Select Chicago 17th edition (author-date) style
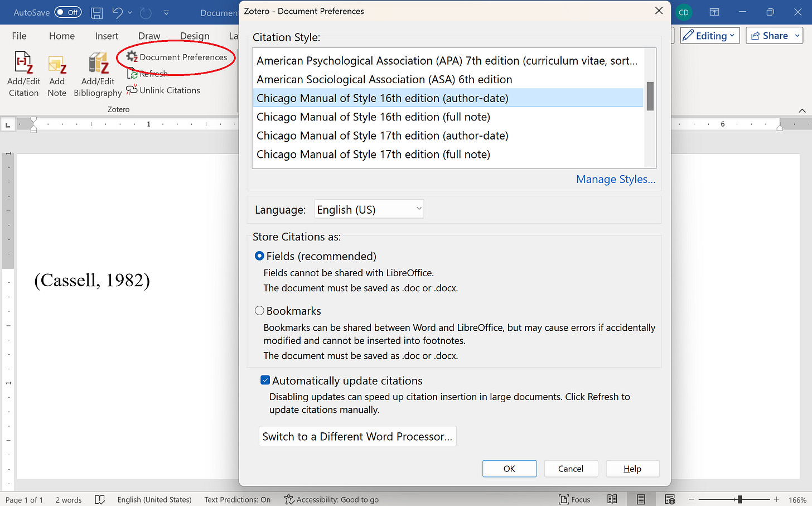The image size is (812, 506). tap(448, 136)
